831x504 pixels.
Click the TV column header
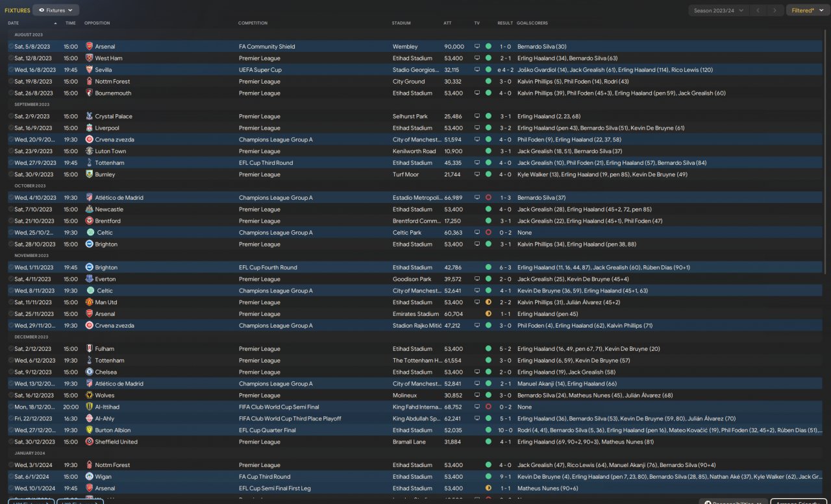[477, 23]
